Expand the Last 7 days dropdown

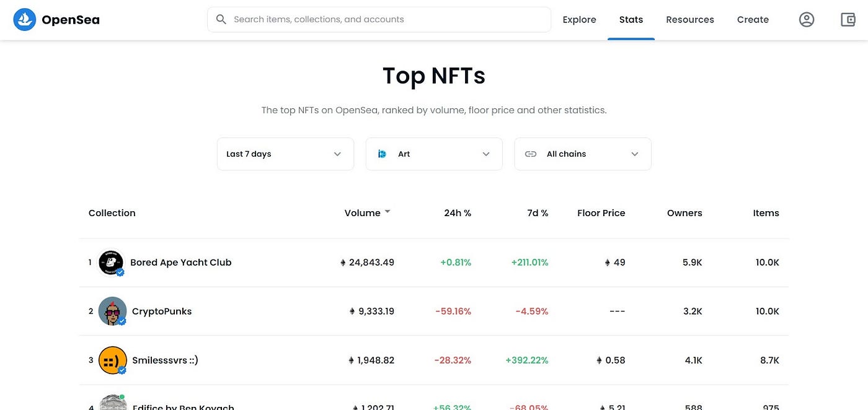click(285, 154)
